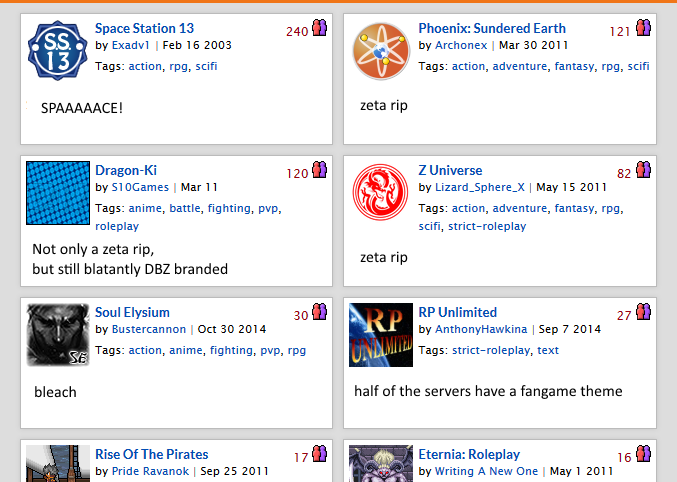
Task: Select the strict-roleplay tag under Z Universe
Action: 487,226
